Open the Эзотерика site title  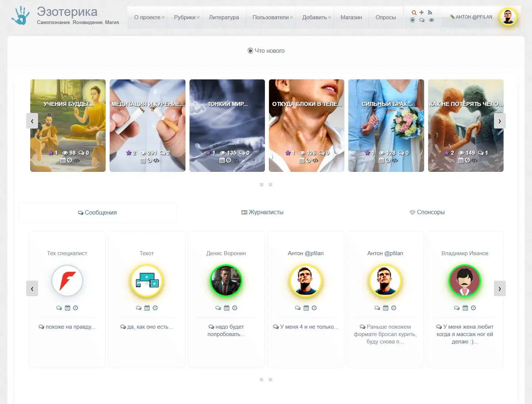click(x=67, y=11)
